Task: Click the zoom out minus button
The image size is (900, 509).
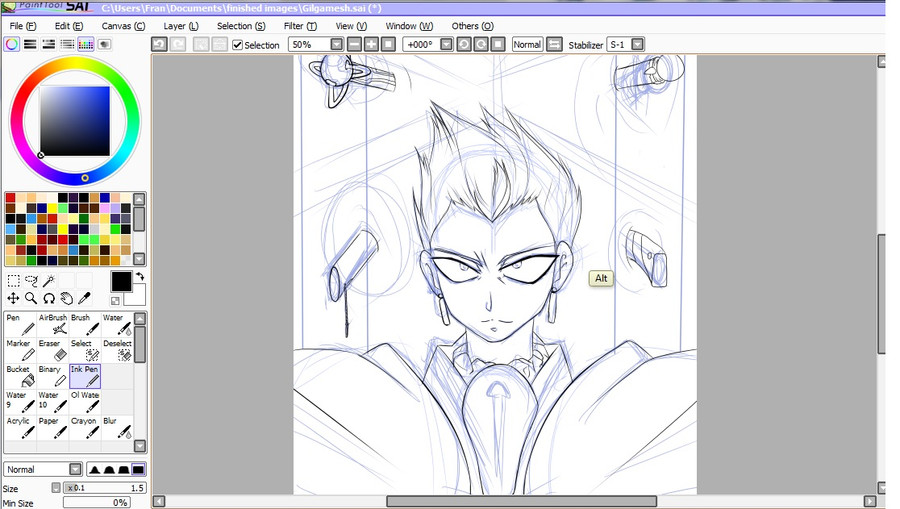Action: click(355, 44)
